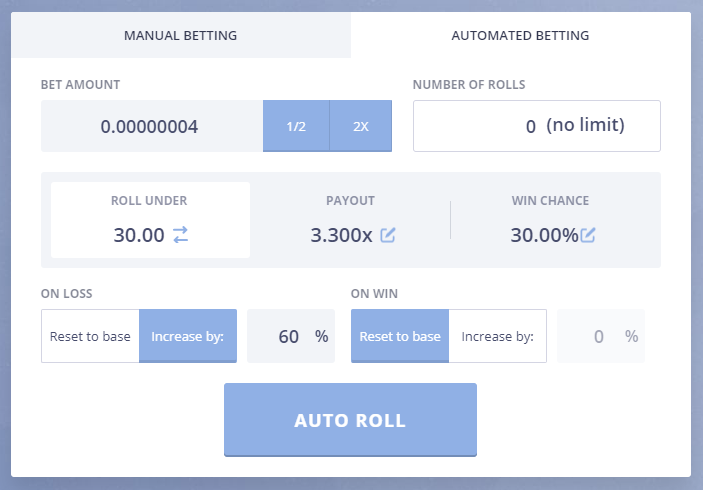Edit the On Loss 60 percent field
Screen dimensions: 703x490
click(291, 336)
